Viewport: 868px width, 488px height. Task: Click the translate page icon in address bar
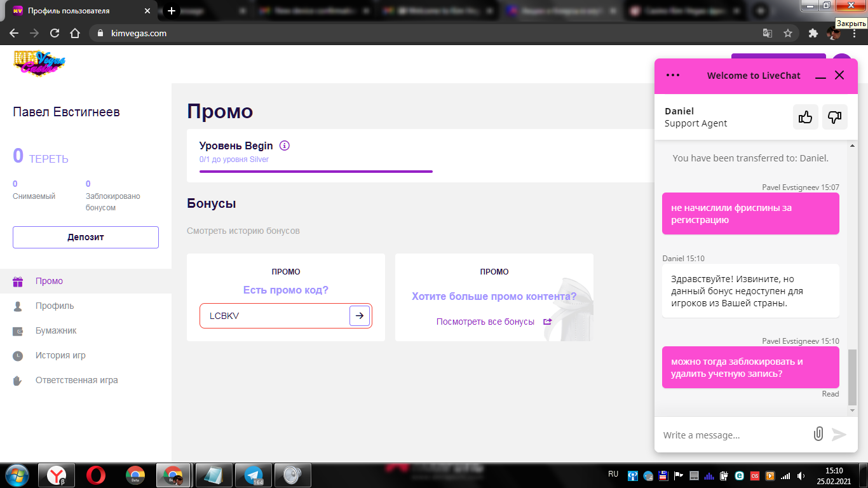(x=768, y=33)
